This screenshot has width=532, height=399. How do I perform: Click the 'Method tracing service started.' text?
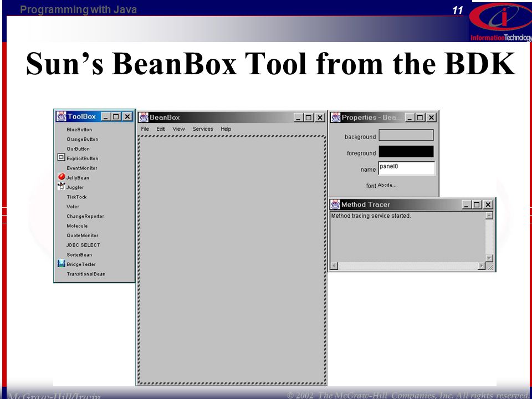[371, 216]
